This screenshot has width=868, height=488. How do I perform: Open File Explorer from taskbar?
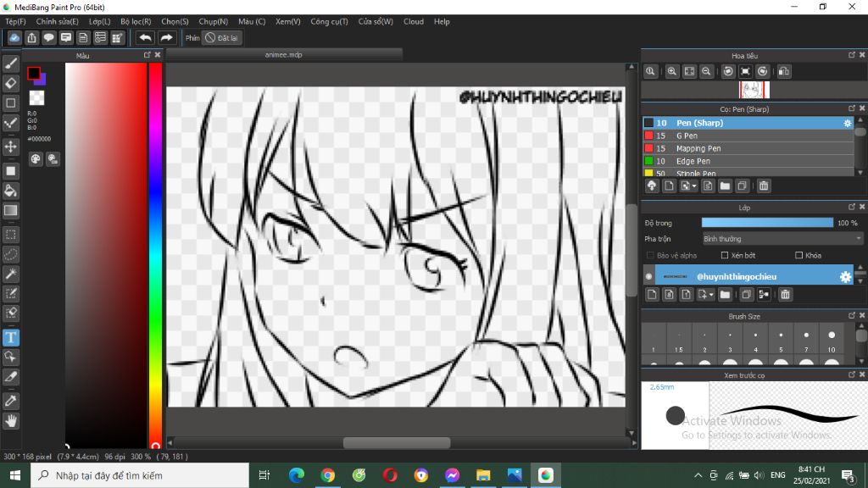pyautogui.click(x=483, y=475)
